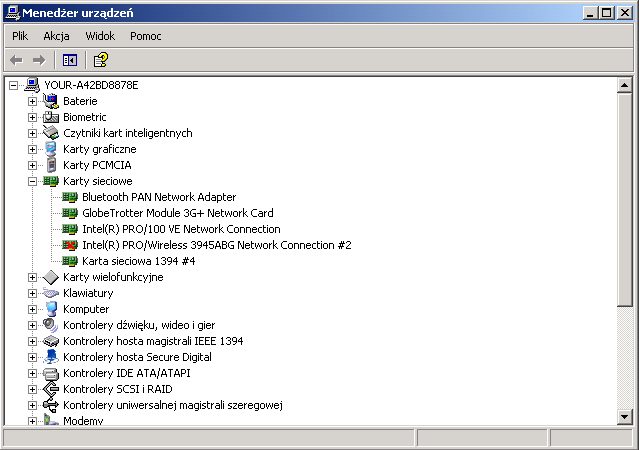Click the smart card reader icon

(51, 133)
